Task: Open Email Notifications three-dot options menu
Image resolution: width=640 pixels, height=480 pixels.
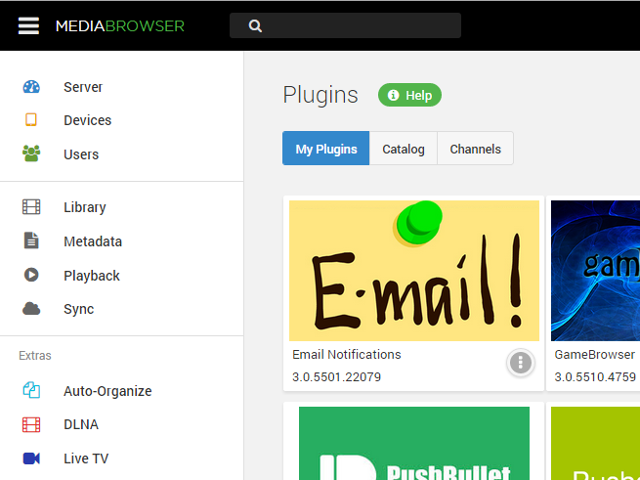Action: [520, 362]
